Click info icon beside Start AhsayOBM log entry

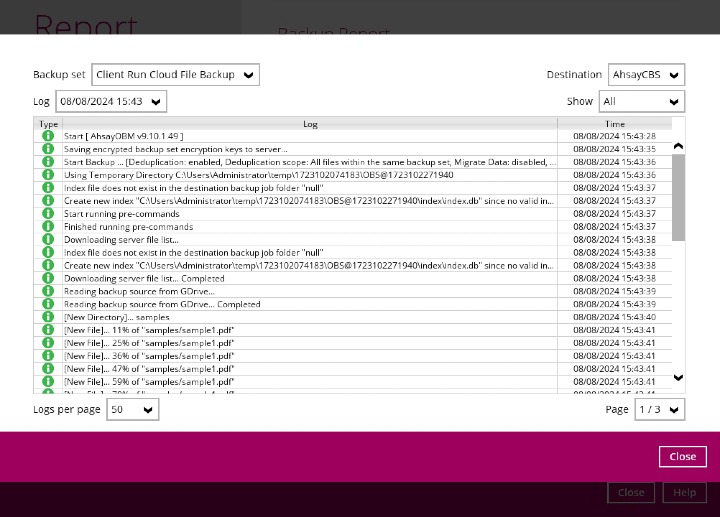[47, 136]
